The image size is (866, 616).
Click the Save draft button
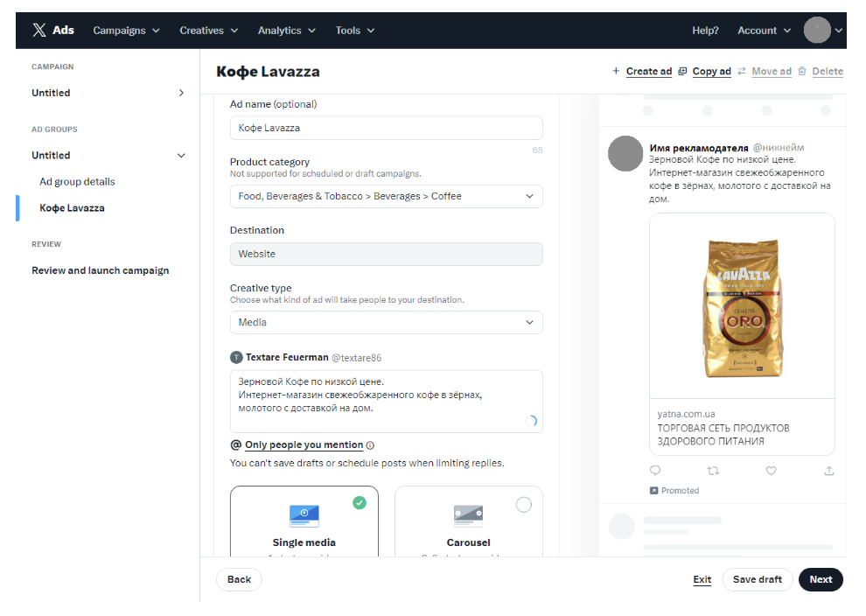[x=758, y=579]
